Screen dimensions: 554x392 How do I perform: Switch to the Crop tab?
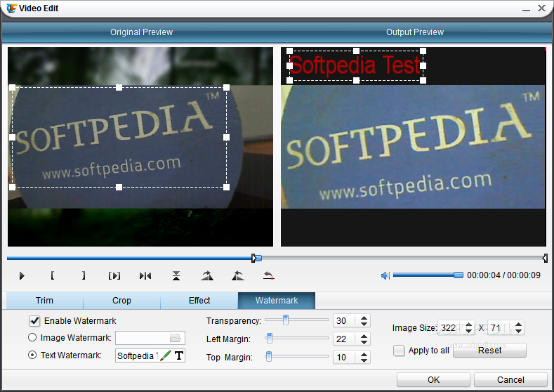tap(121, 301)
